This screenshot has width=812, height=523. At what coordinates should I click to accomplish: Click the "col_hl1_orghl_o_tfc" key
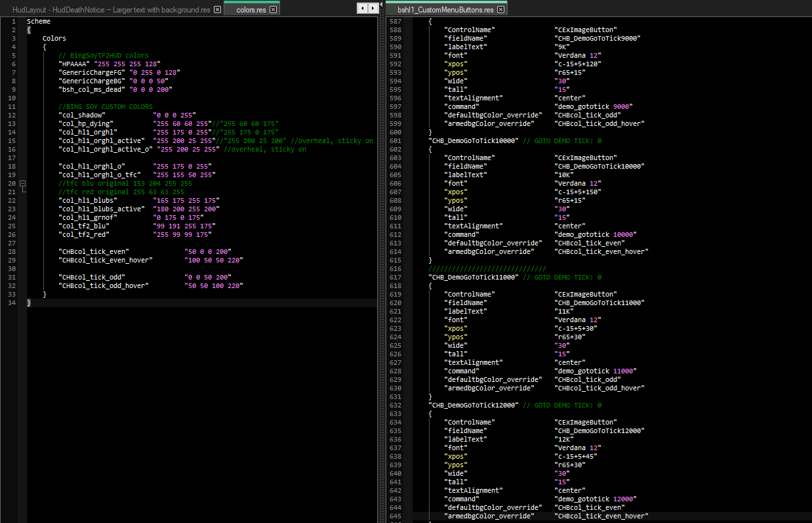[x=100, y=175]
